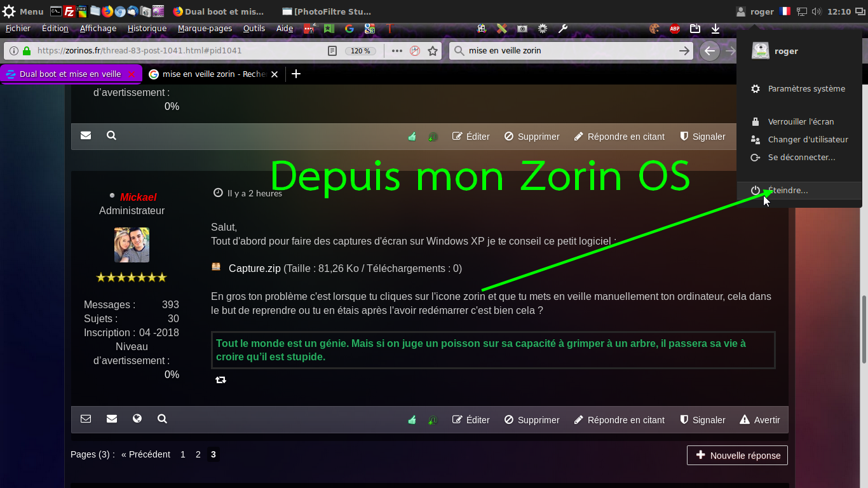
Task: Select Éteindre... in the user menu
Action: point(788,191)
